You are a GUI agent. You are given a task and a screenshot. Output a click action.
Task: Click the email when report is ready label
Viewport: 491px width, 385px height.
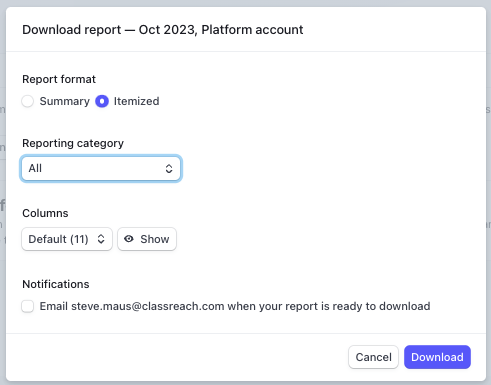tap(235, 306)
